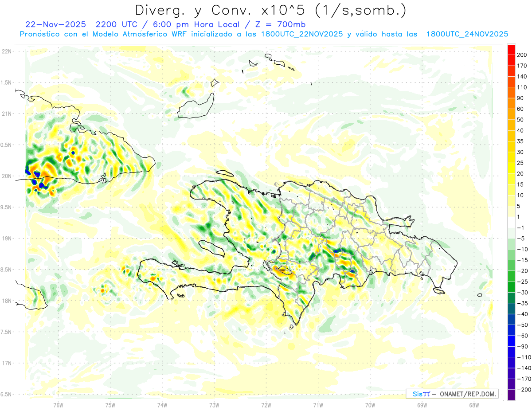This screenshot has height=411, width=532.
Task: Click the "70W" longitude axis label
Action: [370, 405]
